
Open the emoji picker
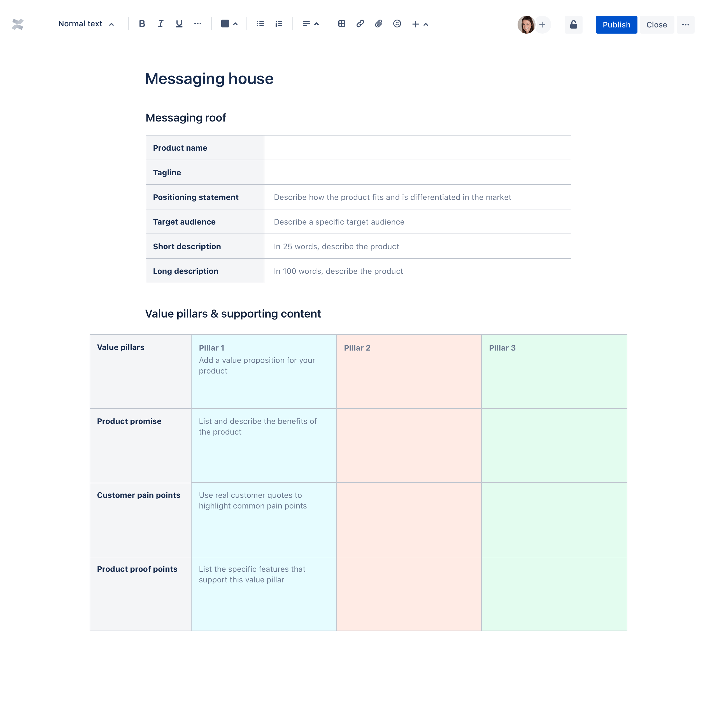tap(397, 24)
